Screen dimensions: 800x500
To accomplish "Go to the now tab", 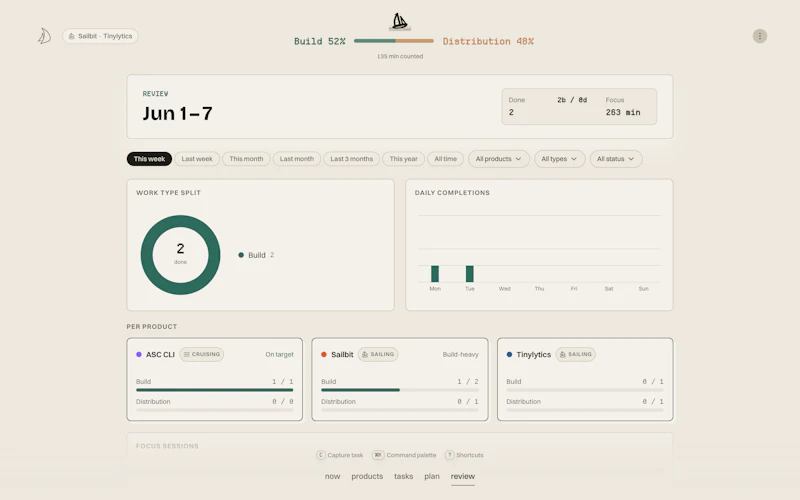I will pyautogui.click(x=332, y=476).
